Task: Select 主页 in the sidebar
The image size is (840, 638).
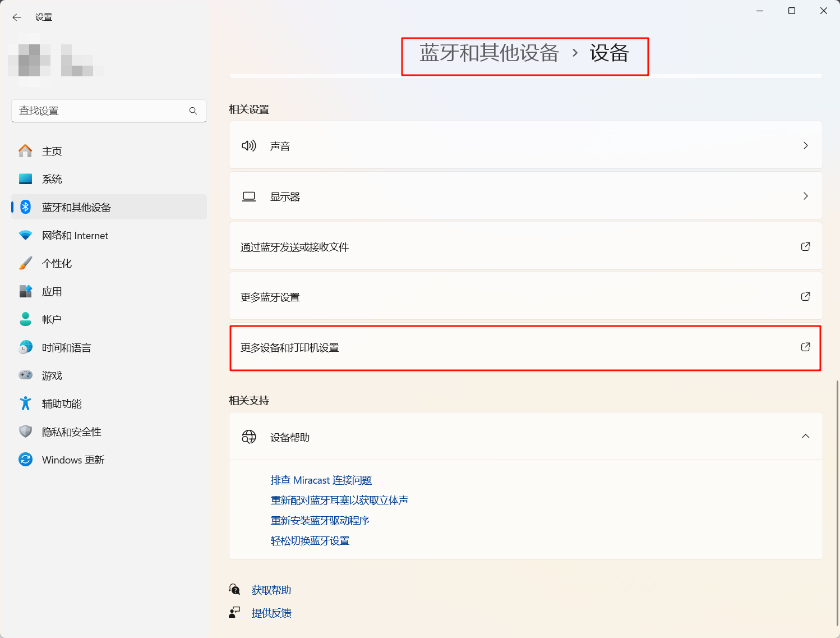Action: click(109, 151)
